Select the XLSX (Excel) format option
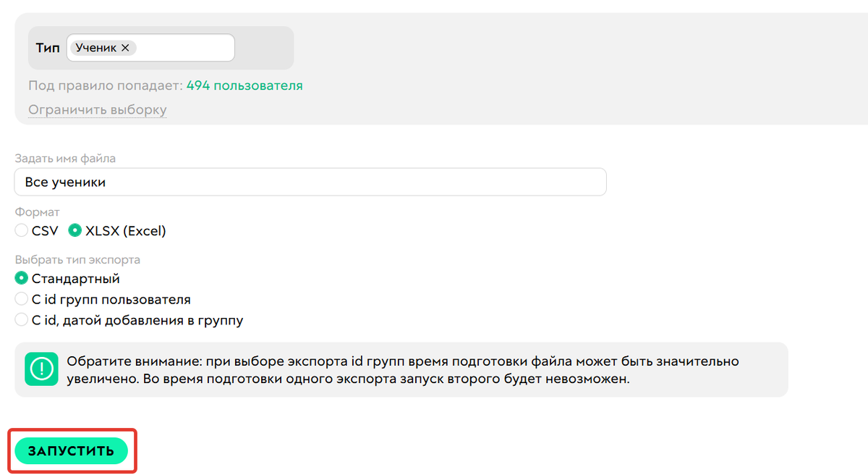This screenshot has width=868, height=475. coord(75,230)
